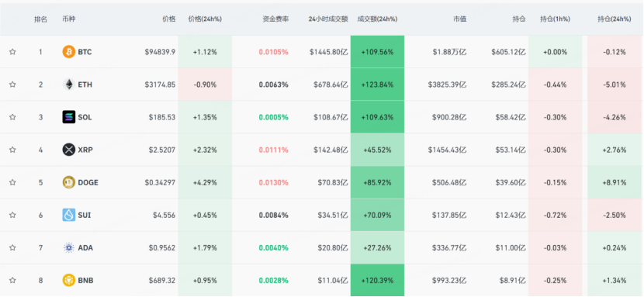Sort by 币种 column header
644x297 pixels.
click(68, 19)
